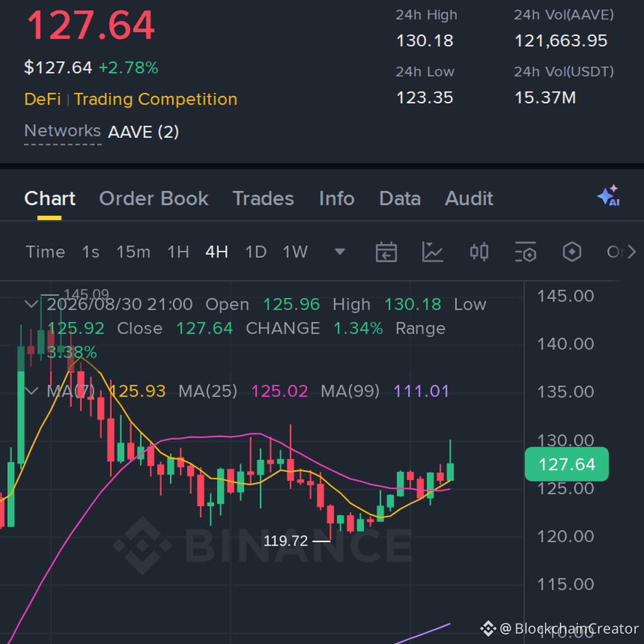Tap the +2.78% change value

(x=129, y=68)
